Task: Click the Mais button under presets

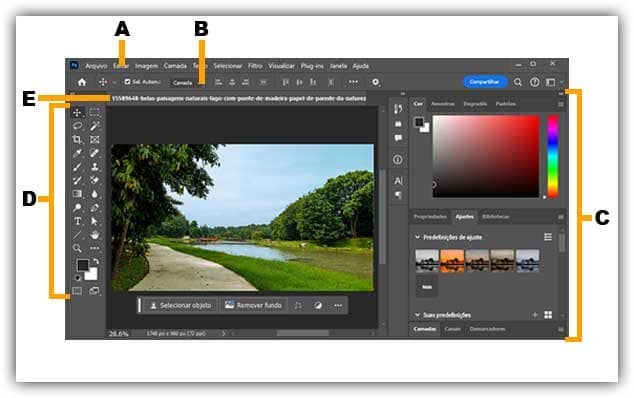Action: click(427, 287)
